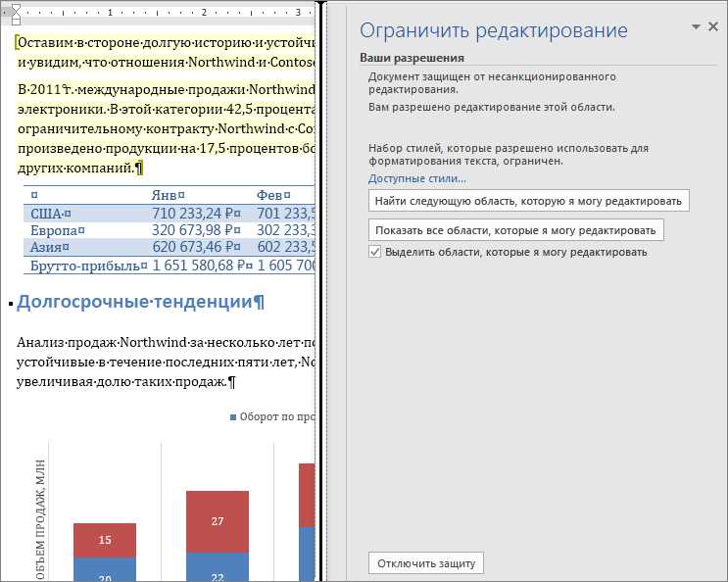The width and height of the screenshot is (728, 582).
Task: Click paragraph starting with Оставим в стороне
Action: [166, 52]
